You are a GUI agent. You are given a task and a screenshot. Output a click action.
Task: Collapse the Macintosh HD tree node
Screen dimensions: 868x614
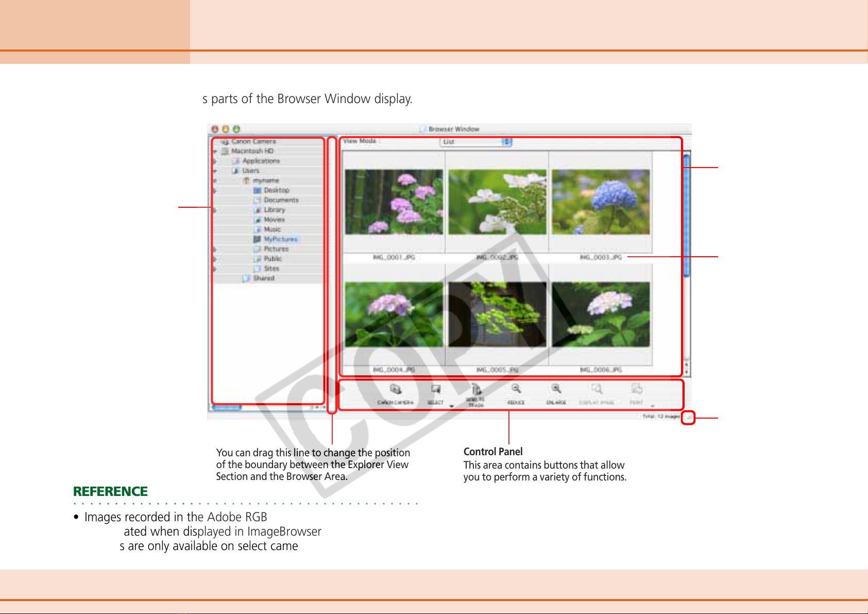(x=215, y=152)
